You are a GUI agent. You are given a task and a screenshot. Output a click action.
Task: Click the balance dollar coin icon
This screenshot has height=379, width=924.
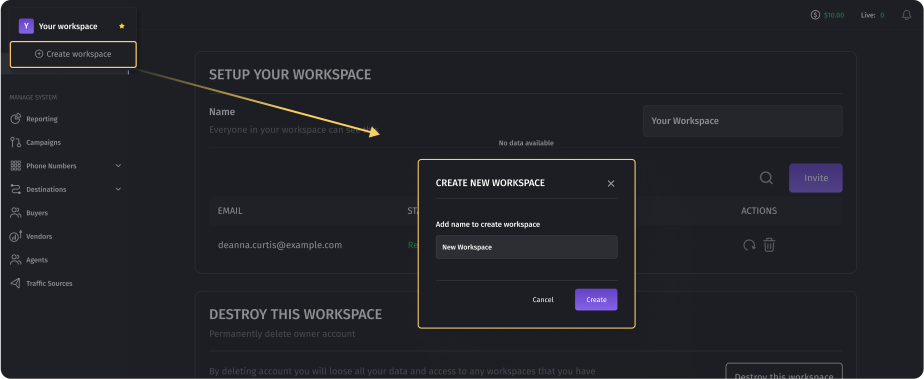(816, 15)
